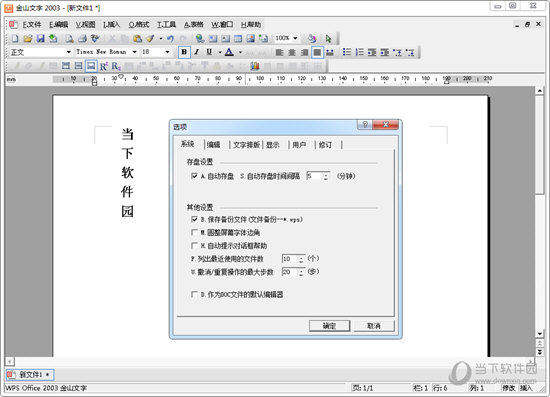The width and height of the screenshot is (550, 397).
Task: Select the Format Painter brush icon
Action: point(150,39)
